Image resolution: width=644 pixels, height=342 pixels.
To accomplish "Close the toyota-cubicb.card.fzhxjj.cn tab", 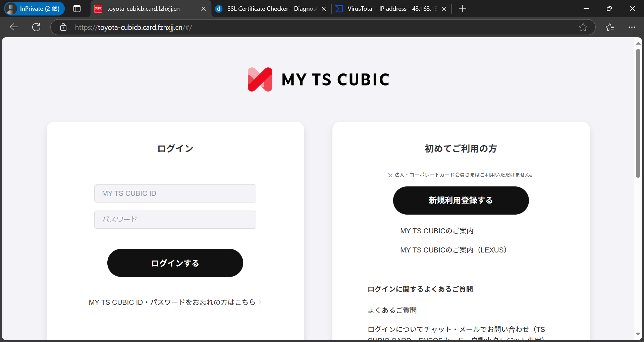I will click(x=203, y=9).
